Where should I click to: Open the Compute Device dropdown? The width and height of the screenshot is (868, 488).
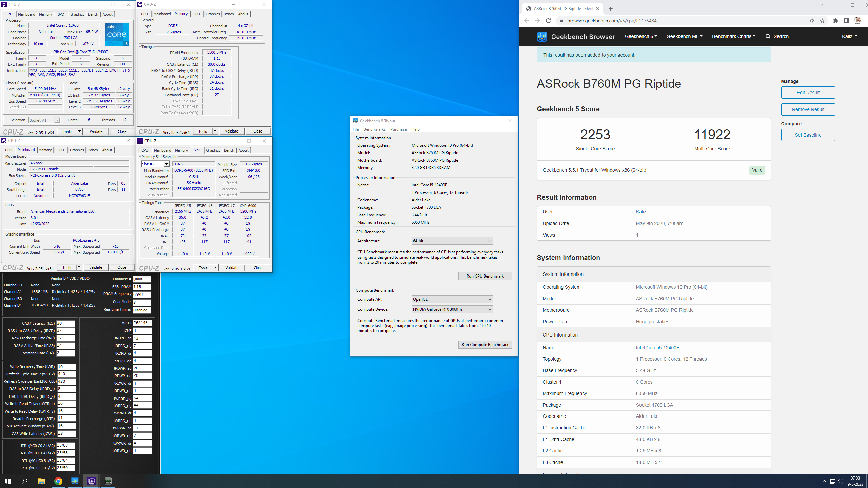click(x=452, y=309)
